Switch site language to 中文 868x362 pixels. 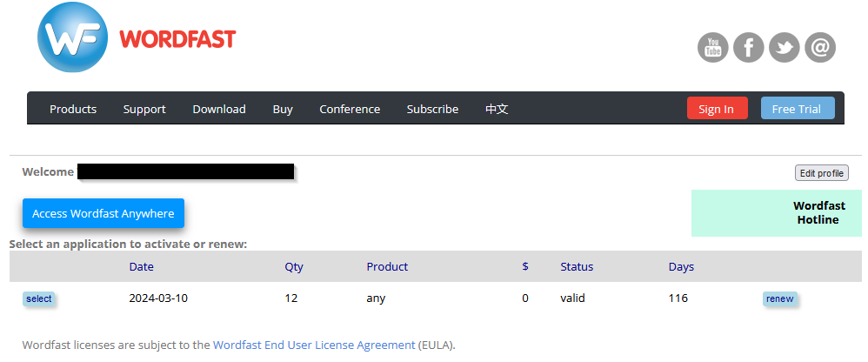coord(497,109)
